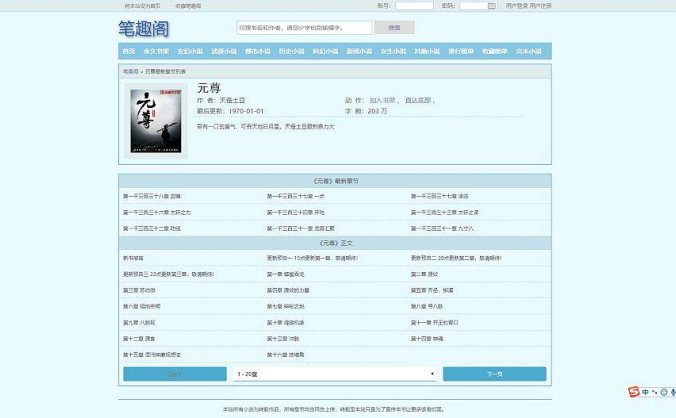Click the 直达底部 jump to bottom link
The height and width of the screenshot is (418, 676).
tap(418, 100)
